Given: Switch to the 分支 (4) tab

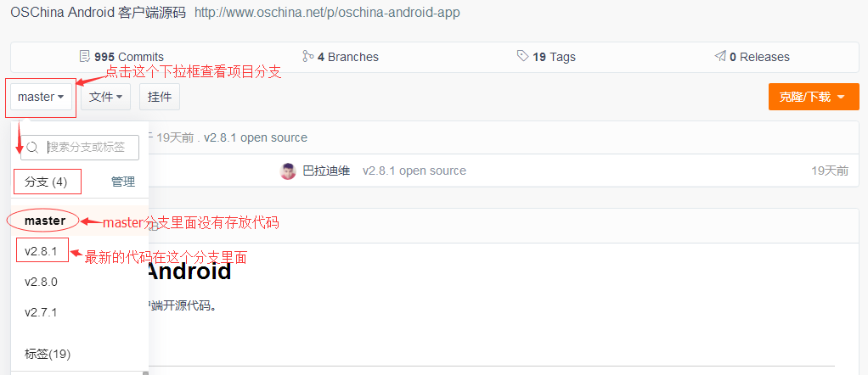Looking at the screenshot, I should tap(46, 182).
